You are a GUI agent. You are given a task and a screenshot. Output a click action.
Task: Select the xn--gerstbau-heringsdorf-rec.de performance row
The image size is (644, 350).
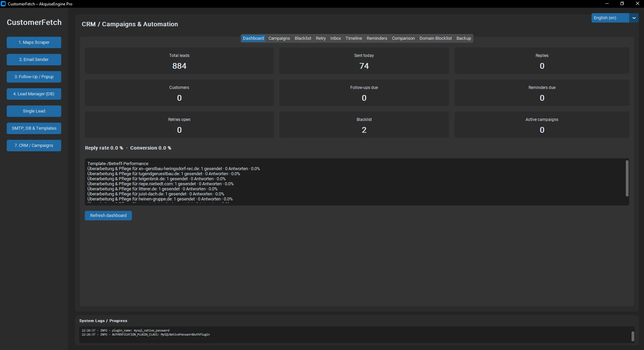[174, 169]
